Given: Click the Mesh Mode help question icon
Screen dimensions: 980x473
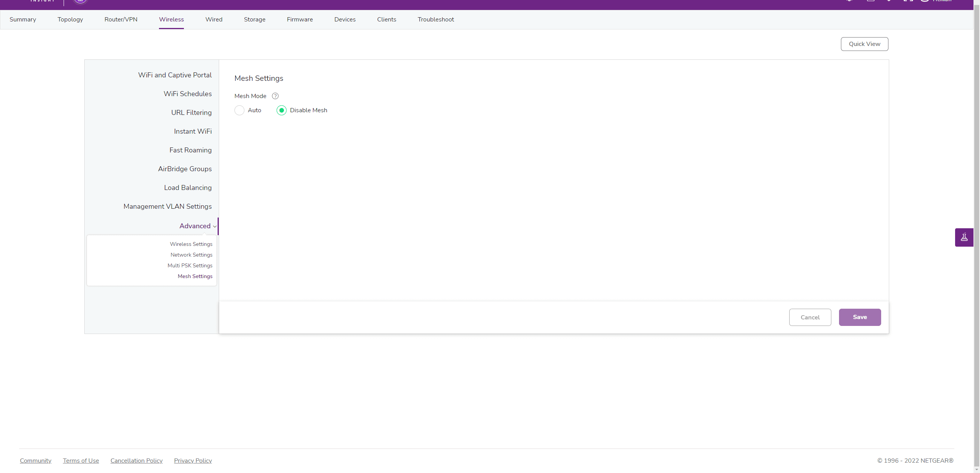Looking at the screenshot, I should (x=275, y=96).
